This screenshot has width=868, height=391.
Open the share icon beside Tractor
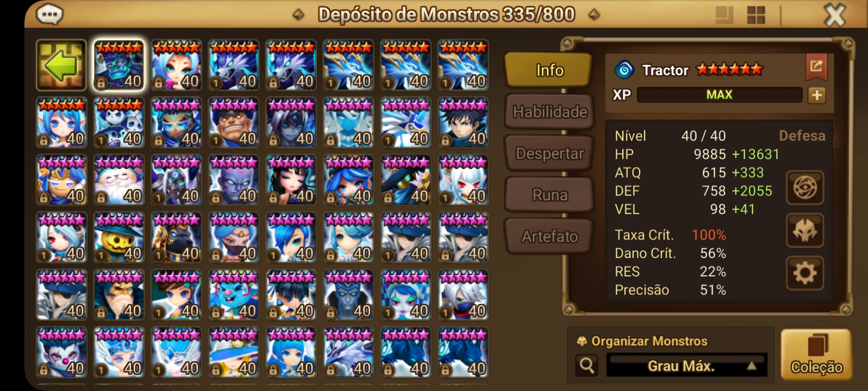click(x=816, y=67)
